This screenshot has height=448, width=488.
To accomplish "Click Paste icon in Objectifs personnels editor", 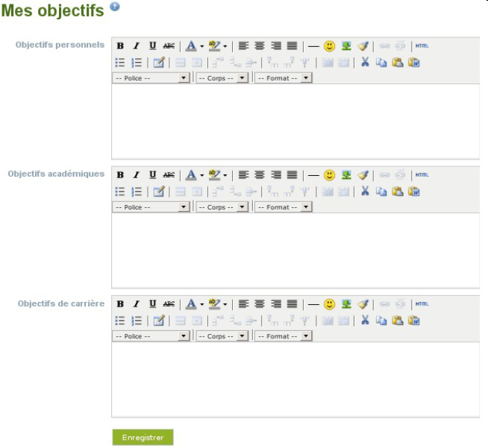I will pyautogui.click(x=398, y=63).
